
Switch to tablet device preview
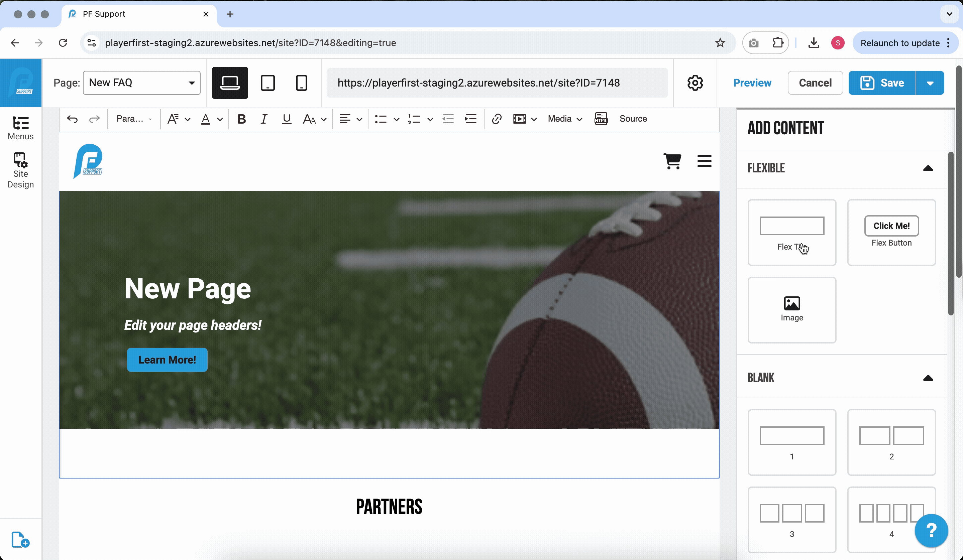[267, 83]
